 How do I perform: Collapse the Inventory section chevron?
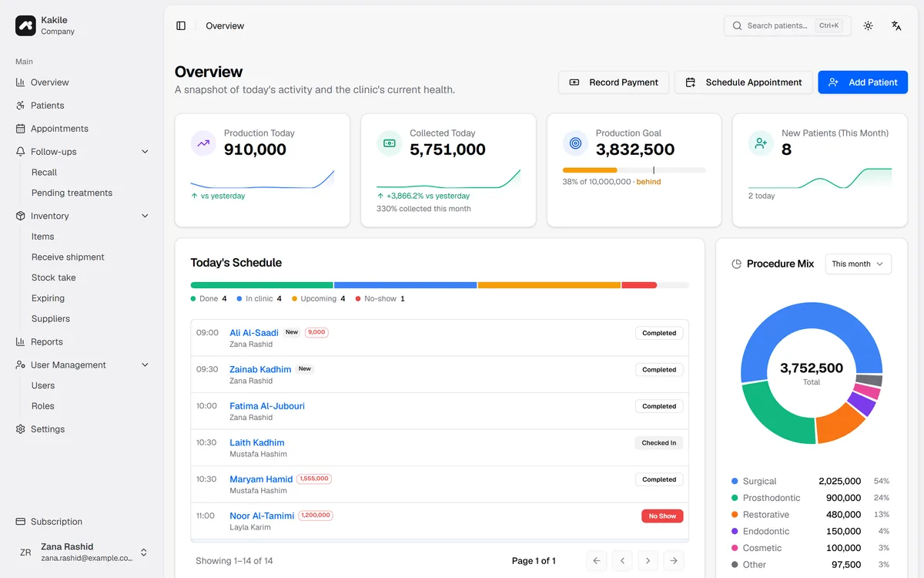(x=145, y=216)
